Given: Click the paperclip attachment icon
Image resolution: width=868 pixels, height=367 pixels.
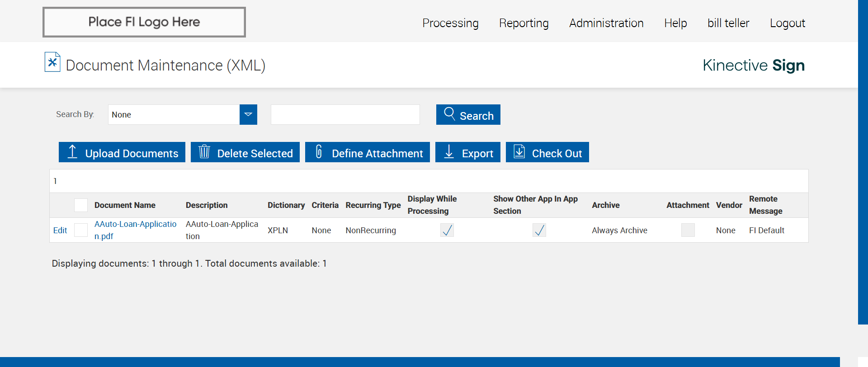Looking at the screenshot, I should (x=319, y=152).
